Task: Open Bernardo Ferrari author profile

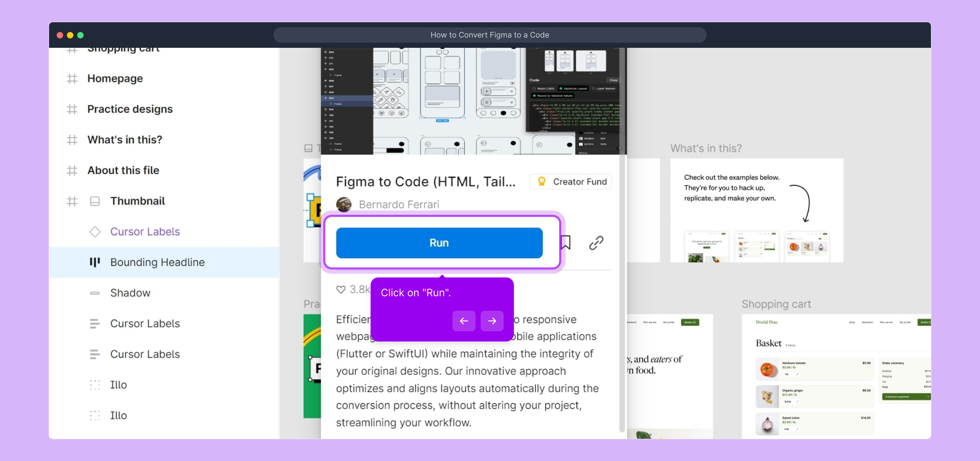Action: [x=399, y=205]
